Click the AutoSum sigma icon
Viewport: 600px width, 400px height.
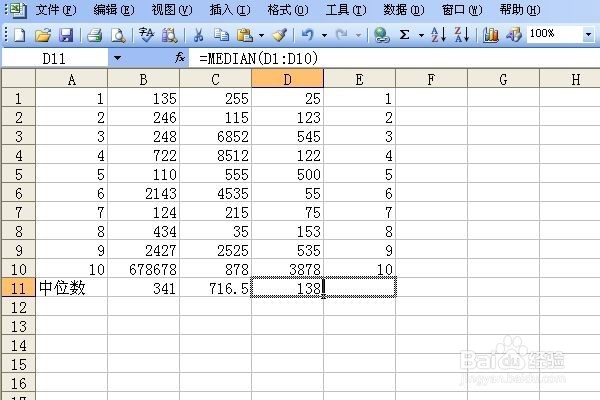404,35
